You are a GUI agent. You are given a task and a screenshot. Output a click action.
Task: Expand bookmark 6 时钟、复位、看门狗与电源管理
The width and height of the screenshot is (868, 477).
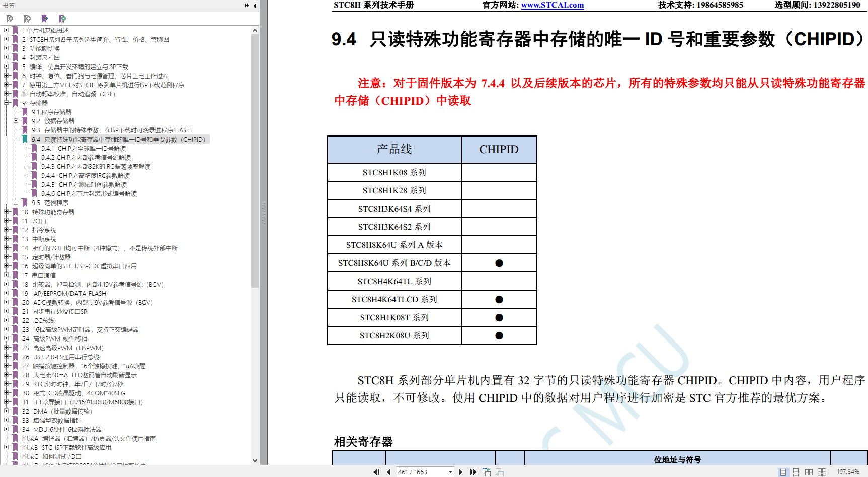(x=7, y=76)
